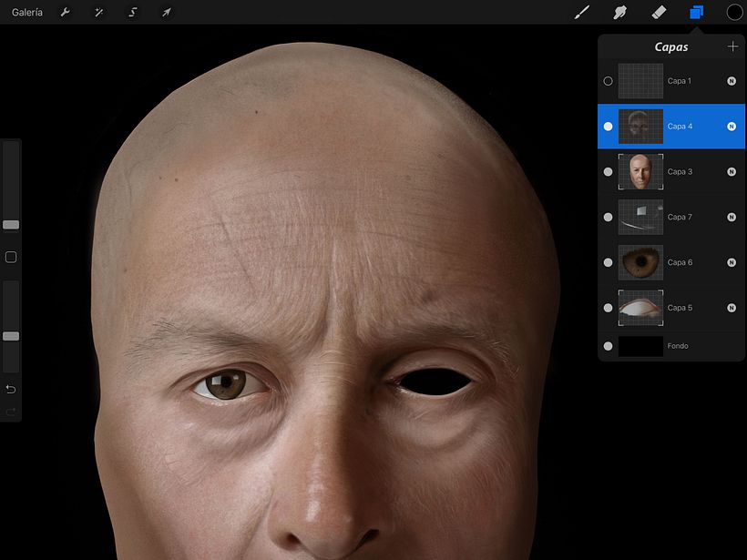Select layer named Capa 7
This screenshot has width=747, height=560.
click(x=680, y=217)
